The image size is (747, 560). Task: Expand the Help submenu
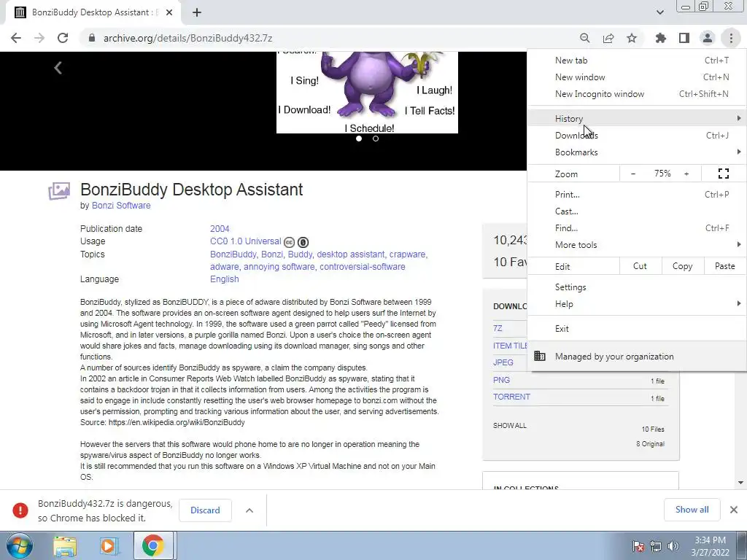click(x=636, y=304)
